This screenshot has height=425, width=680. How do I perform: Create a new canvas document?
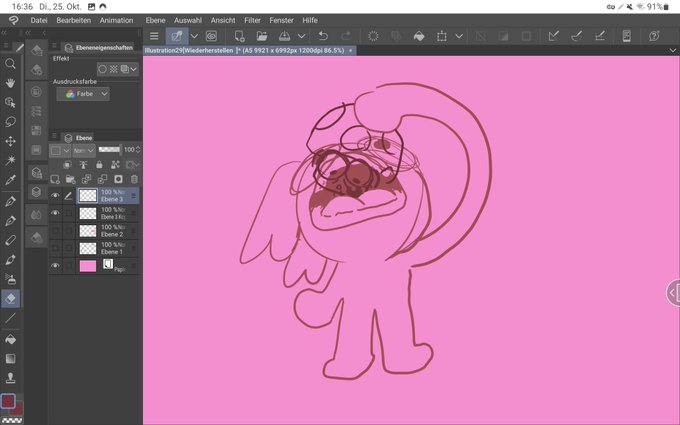[x=239, y=36]
